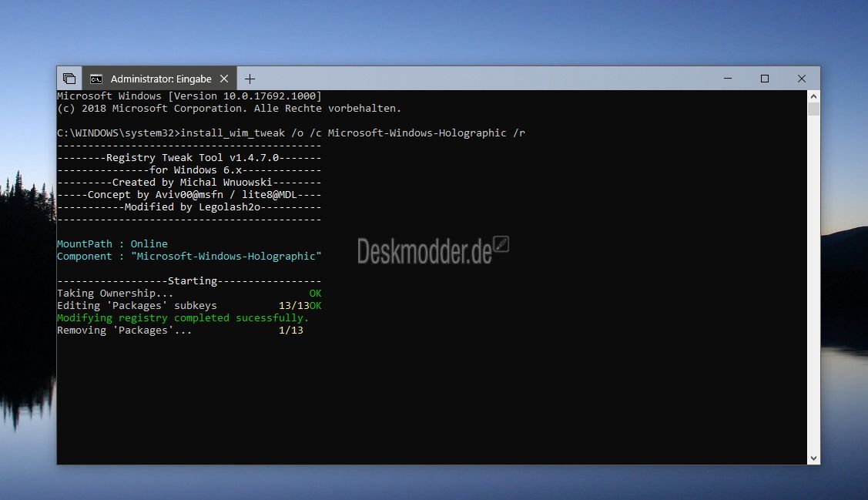
Task: Click the 'Concept by Aviv00@msfn' line
Action: (189, 195)
